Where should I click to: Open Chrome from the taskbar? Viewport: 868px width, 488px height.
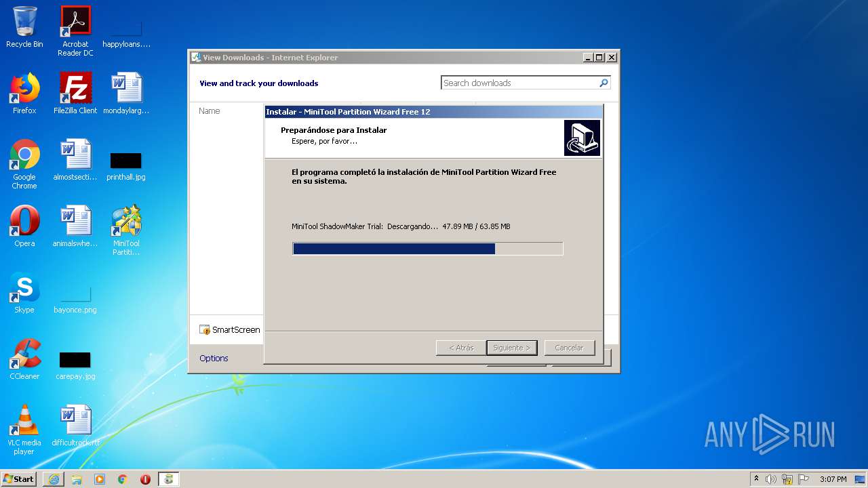pyautogui.click(x=123, y=479)
